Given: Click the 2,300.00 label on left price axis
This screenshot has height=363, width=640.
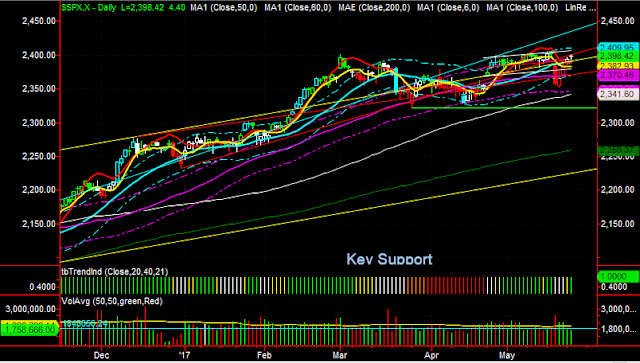Looking at the screenshot, I should [x=39, y=122].
